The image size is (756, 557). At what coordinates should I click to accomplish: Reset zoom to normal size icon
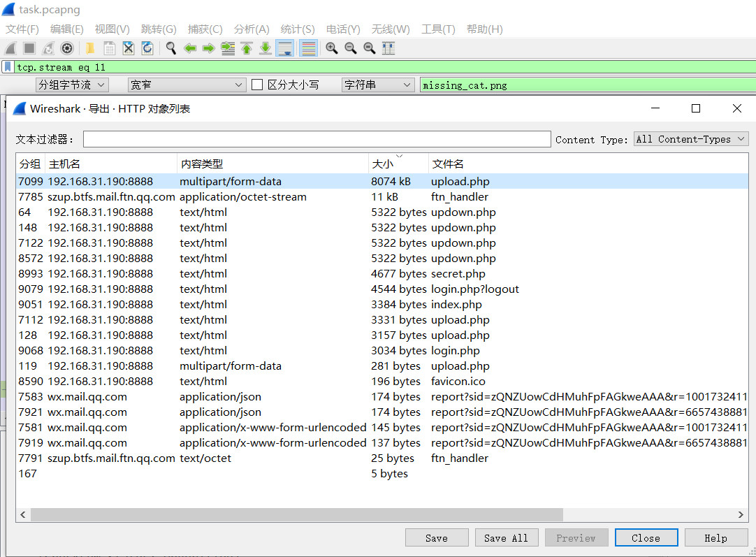pyautogui.click(x=370, y=48)
